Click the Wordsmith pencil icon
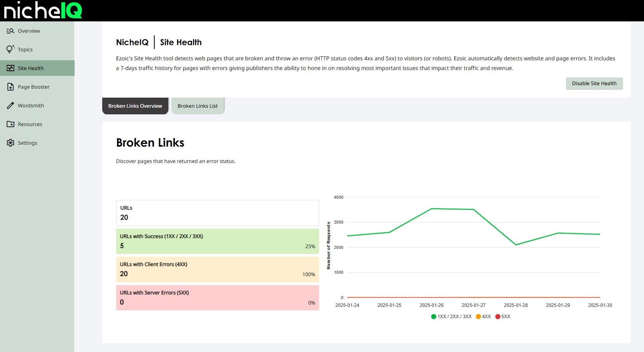This screenshot has height=352, width=644. click(x=10, y=105)
